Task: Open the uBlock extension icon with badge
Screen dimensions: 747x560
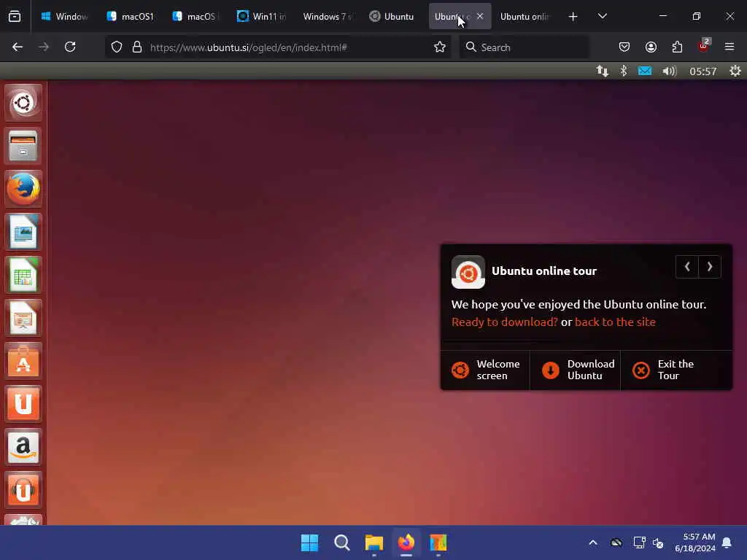Action: pyautogui.click(x=703, y=46)
